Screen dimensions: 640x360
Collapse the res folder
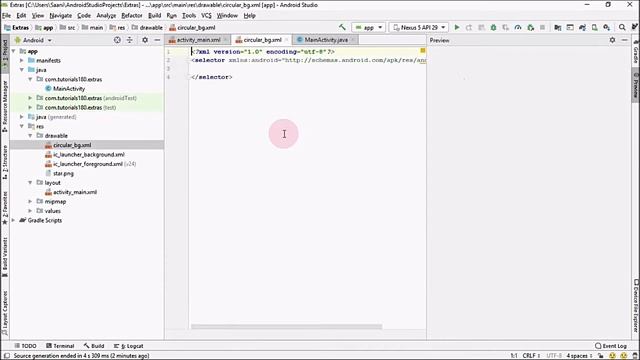(22, 126)
